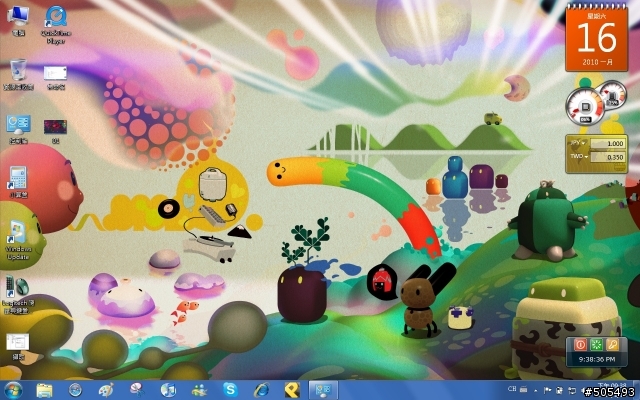Click the orange calendar gadget showing 16

coord(596,37)
